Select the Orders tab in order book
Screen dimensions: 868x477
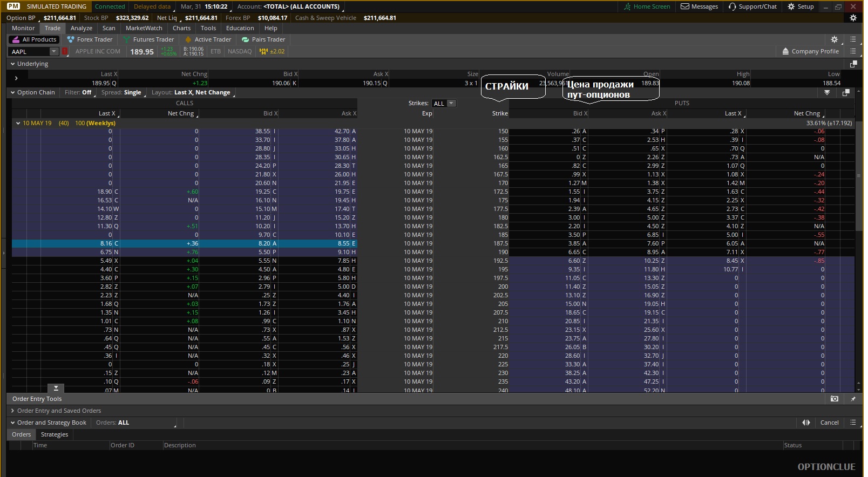22,434
